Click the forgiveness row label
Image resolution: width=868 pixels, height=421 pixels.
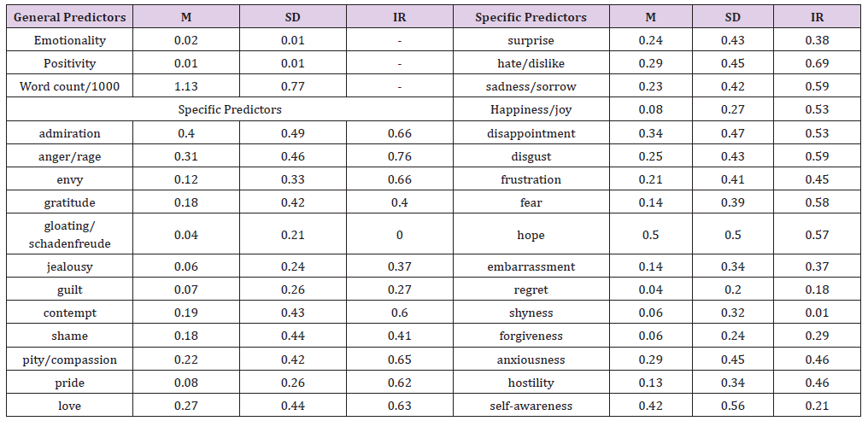pyautogui.click(x=531, y=336)
